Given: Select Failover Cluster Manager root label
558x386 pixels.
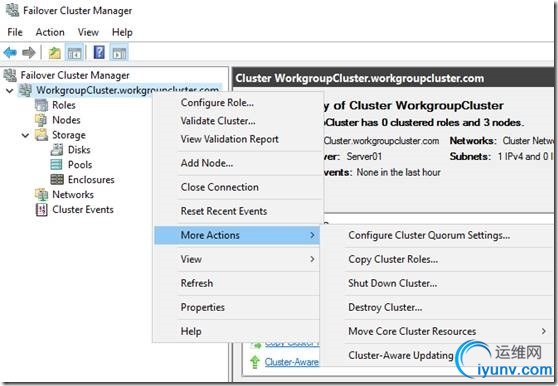Looking at the screenshot, I should pyautogui.click(x=75, y=75).
